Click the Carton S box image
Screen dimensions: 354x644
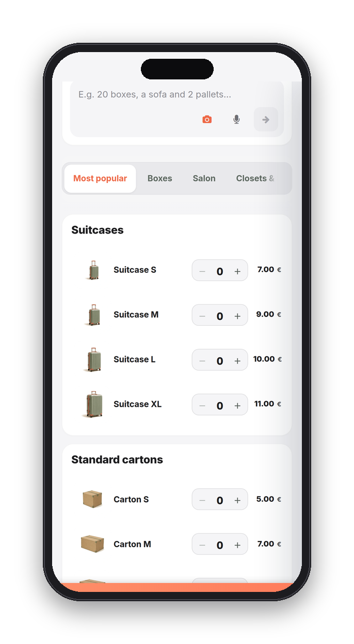[92, 499]
